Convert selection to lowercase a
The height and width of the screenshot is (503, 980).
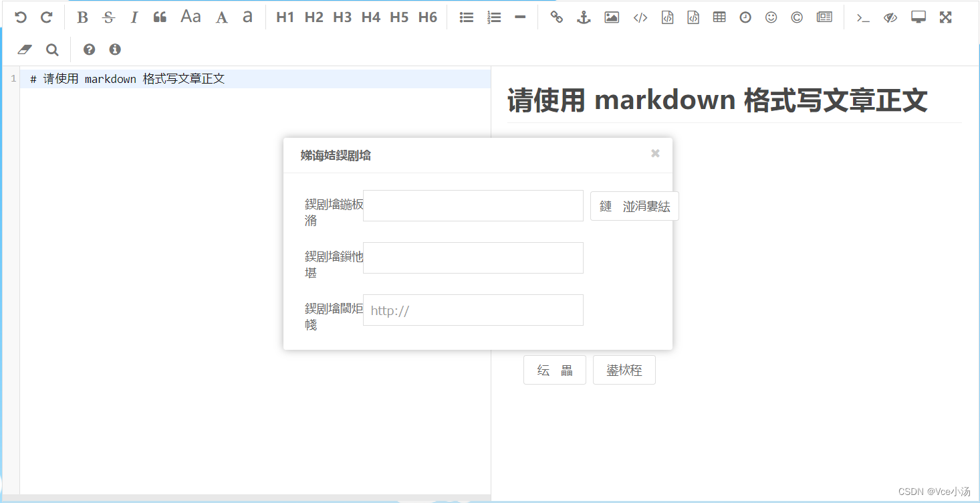pos(247,17)
